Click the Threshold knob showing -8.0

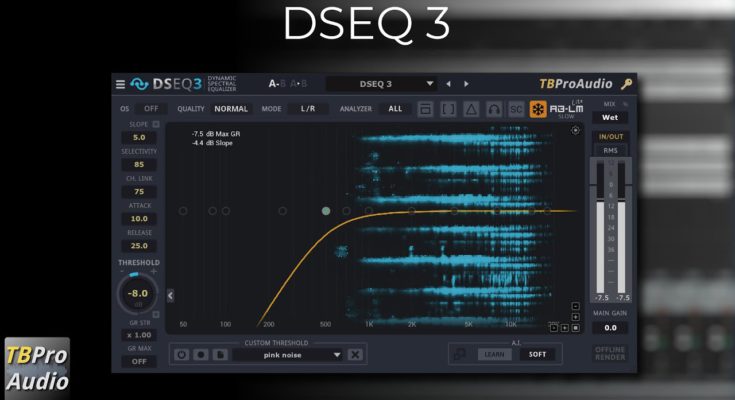coord(137,295)
